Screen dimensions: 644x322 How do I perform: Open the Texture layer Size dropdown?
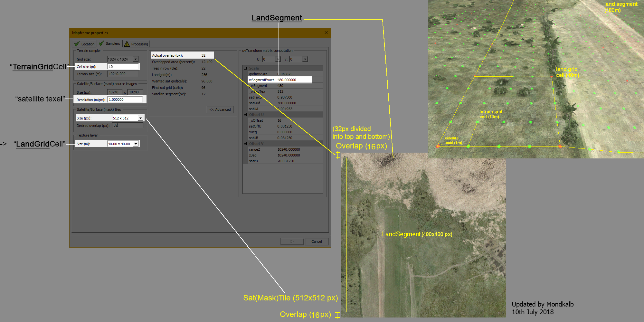click(x=136, y=144)
